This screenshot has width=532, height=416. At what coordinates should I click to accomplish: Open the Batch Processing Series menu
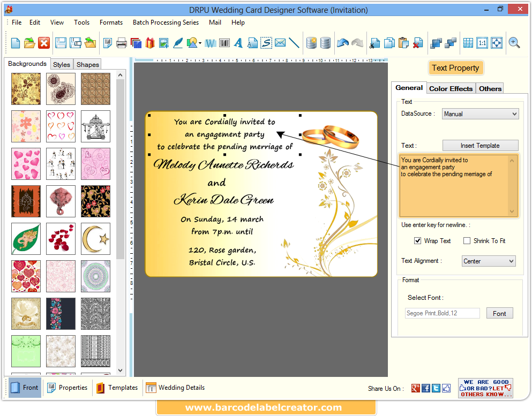tap(166, 22)
